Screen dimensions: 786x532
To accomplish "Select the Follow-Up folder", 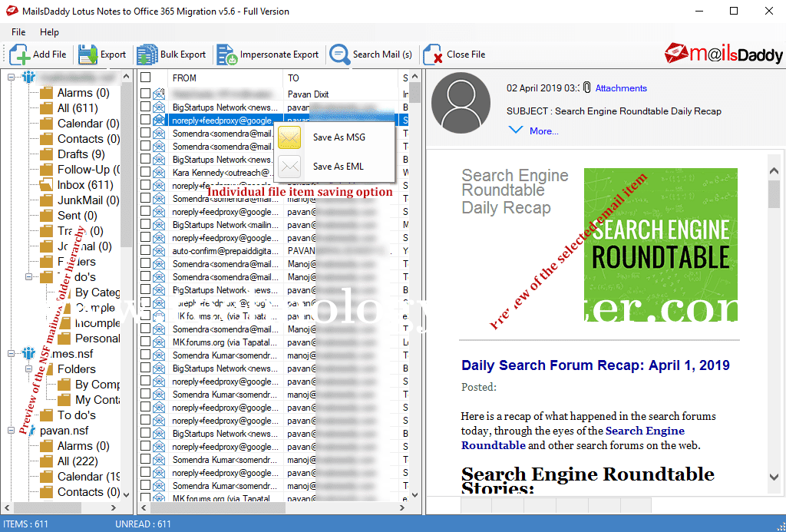I will point(88,170).
